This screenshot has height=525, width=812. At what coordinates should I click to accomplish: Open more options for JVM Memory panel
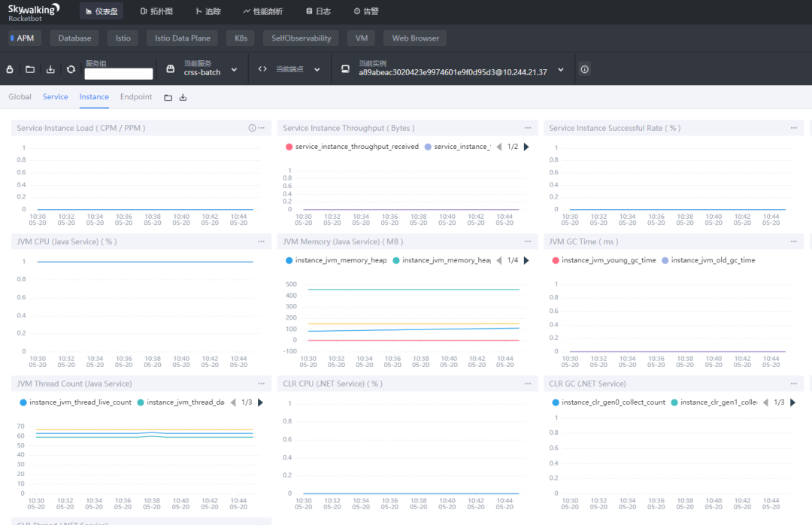click(528, 241)
